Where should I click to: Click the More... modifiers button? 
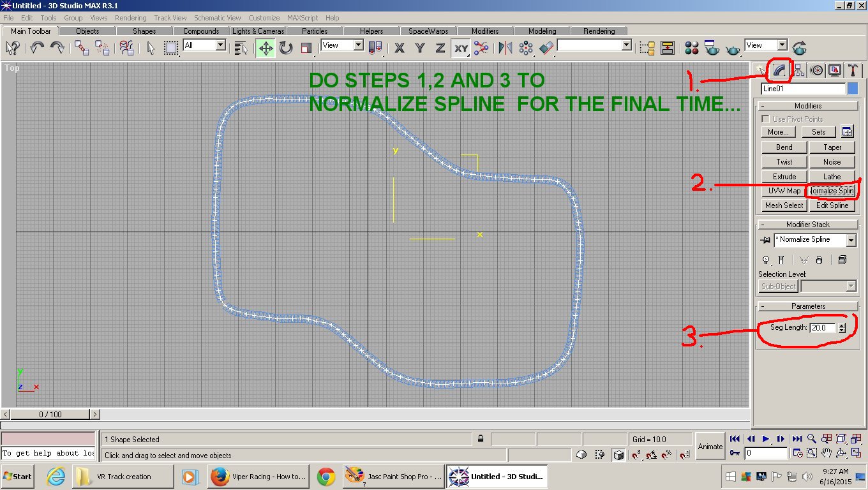(x=777, y=132)
